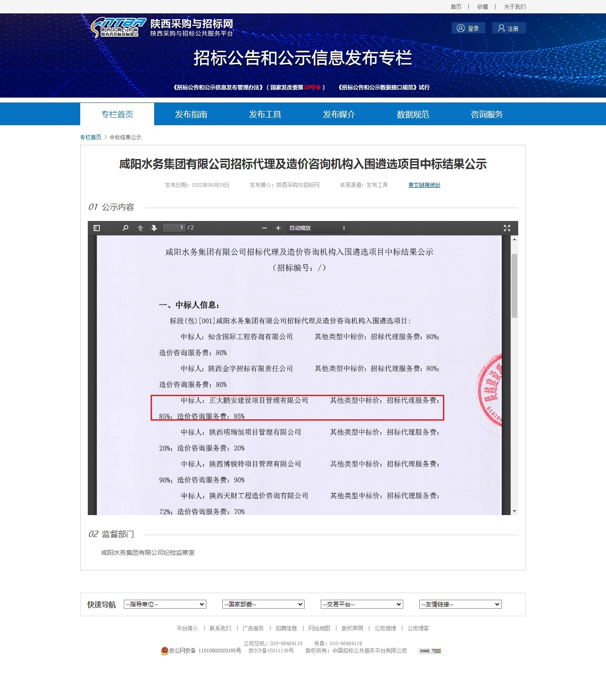Expand the 指导单位 dropdown
The height and width of the screenshot is (700, 606).
tap(165, 604)
